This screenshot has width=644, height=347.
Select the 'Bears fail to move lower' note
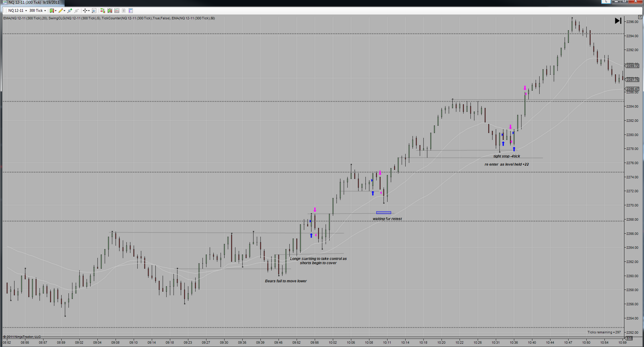click(286, 281)
